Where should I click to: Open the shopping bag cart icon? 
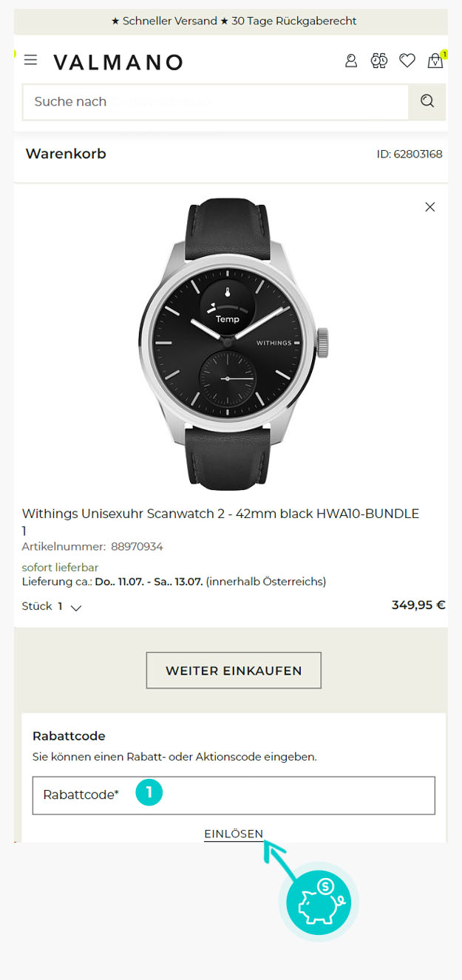[436, 60]
